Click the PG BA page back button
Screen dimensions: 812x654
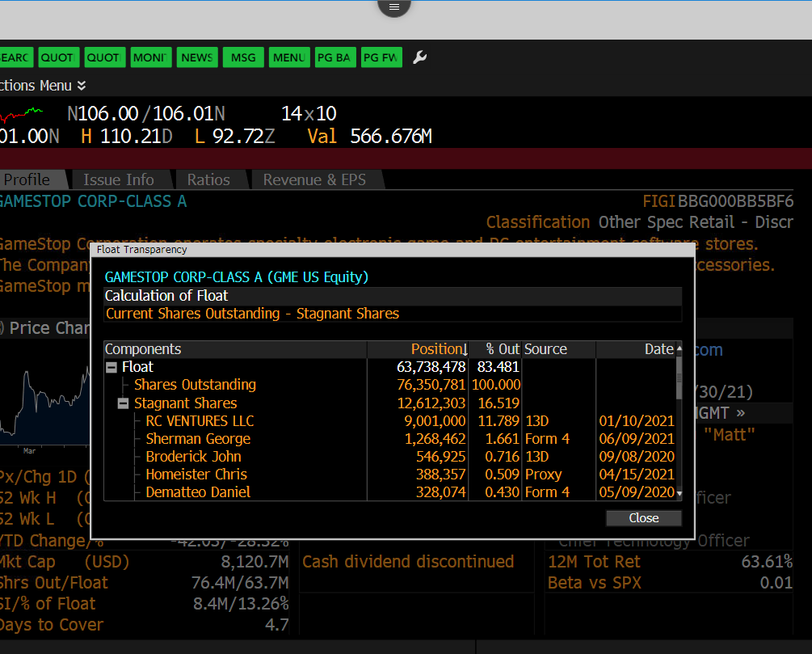[335, 57]
